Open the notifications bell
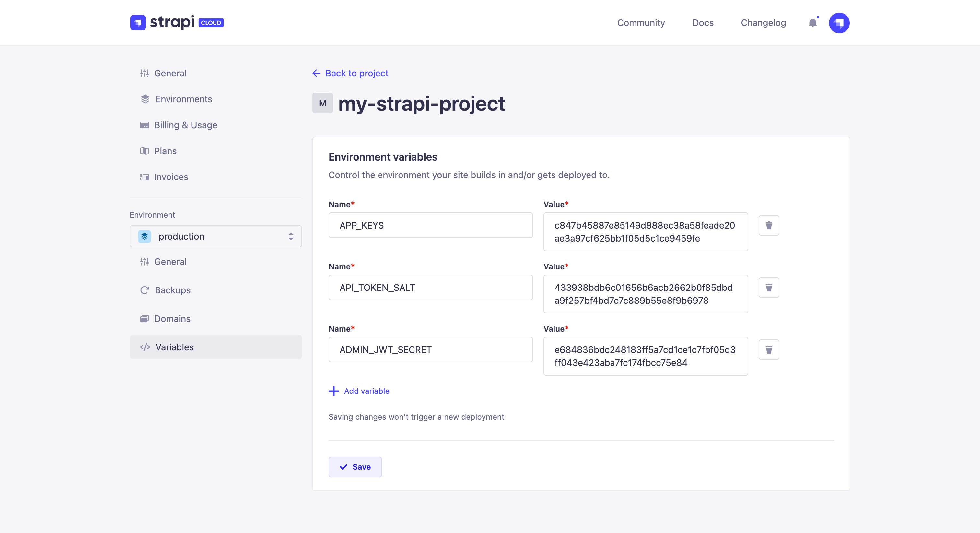This screenshot has width=980, height=533. point(812,23)
